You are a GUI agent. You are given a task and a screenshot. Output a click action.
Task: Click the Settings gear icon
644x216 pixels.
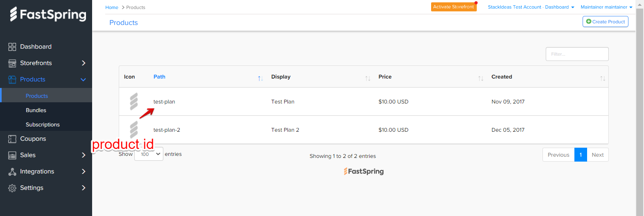coord(12,188)
